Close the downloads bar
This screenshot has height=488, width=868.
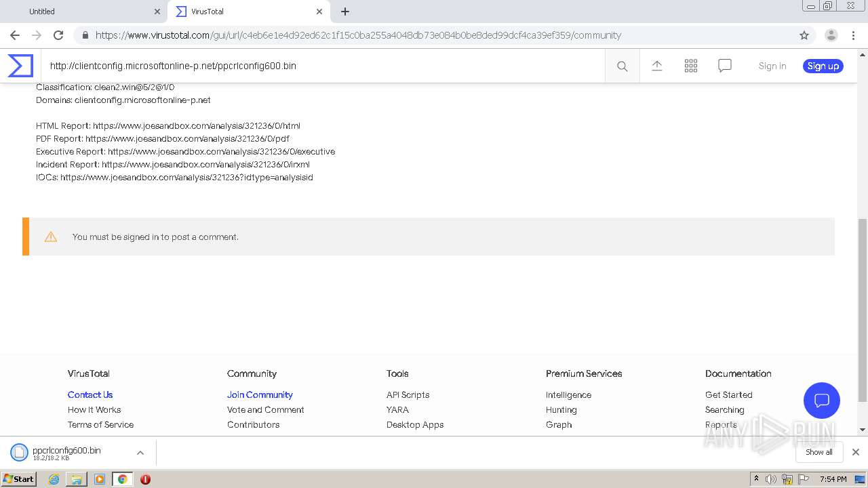point(856,452)
